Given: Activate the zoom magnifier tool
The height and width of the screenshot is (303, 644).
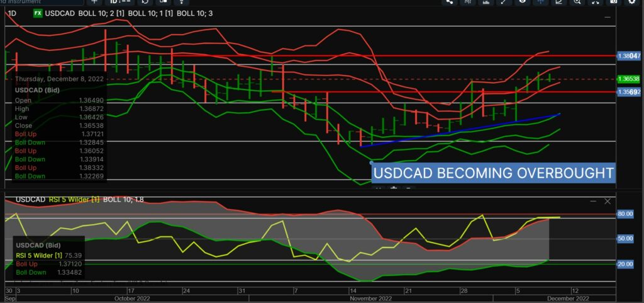Looking at the screenshot, I should point(576,3).
